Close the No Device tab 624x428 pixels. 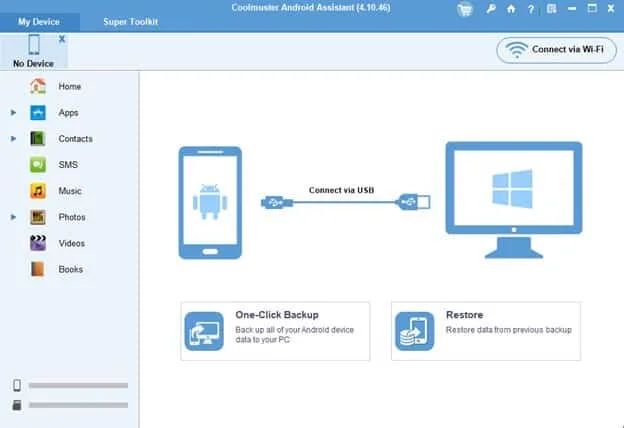(x=62, y=39)
